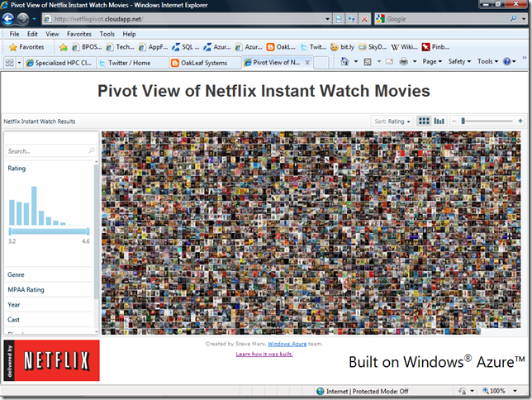Click the RSS feeds icon
The image size is (532, 400).
(368, 62)
